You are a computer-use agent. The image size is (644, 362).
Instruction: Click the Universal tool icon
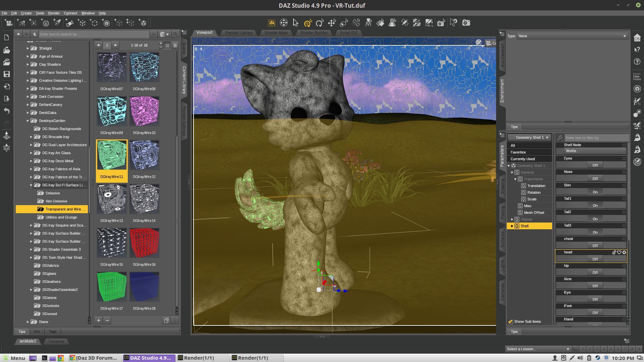click(308, 23)
